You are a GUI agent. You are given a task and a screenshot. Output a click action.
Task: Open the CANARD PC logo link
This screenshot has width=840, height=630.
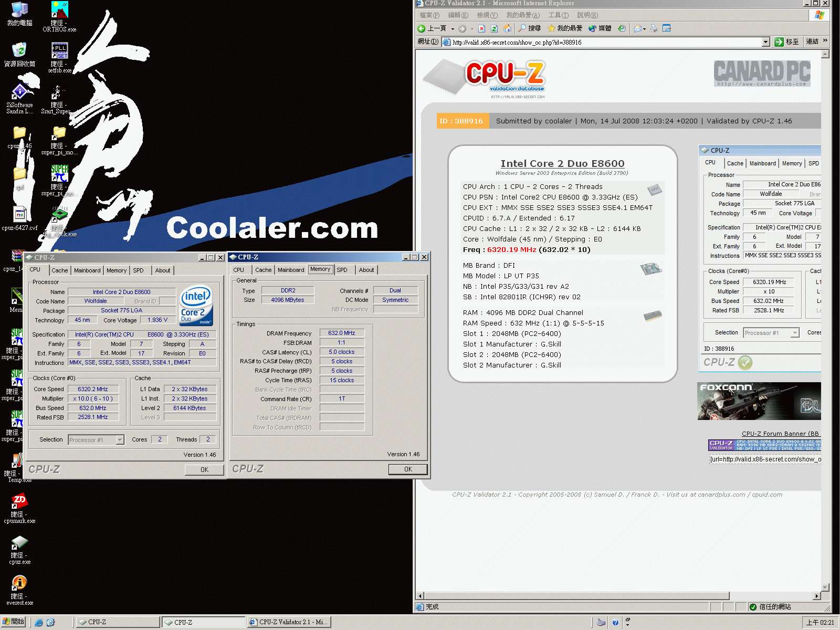pos(762,73)
